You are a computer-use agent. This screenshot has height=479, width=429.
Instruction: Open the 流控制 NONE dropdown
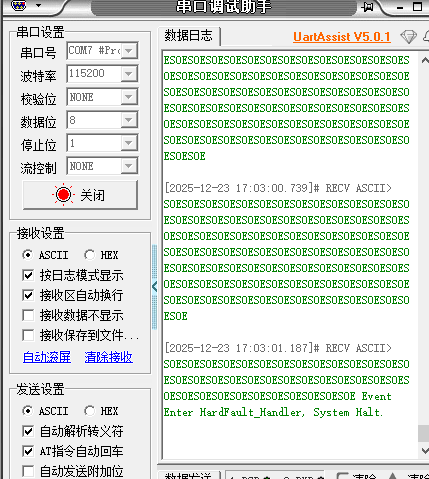point(129,166)
